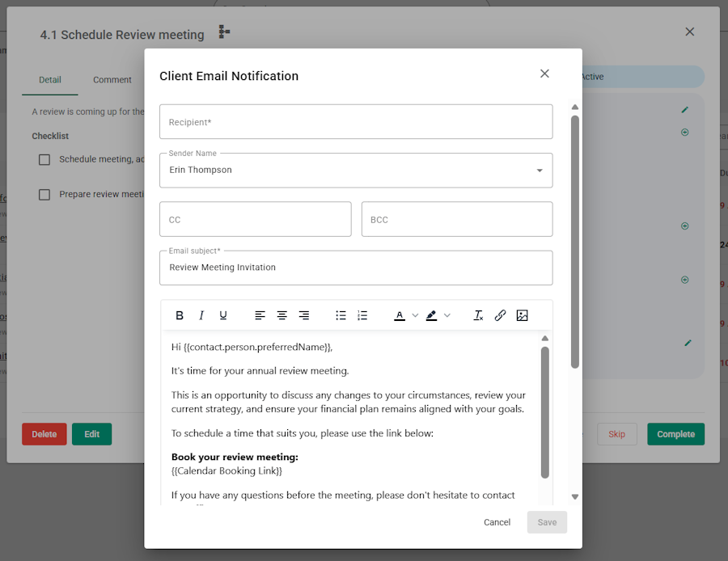Close the Client Email Notification dialog
Screen dimensions: 728x561
click(544, 74)
